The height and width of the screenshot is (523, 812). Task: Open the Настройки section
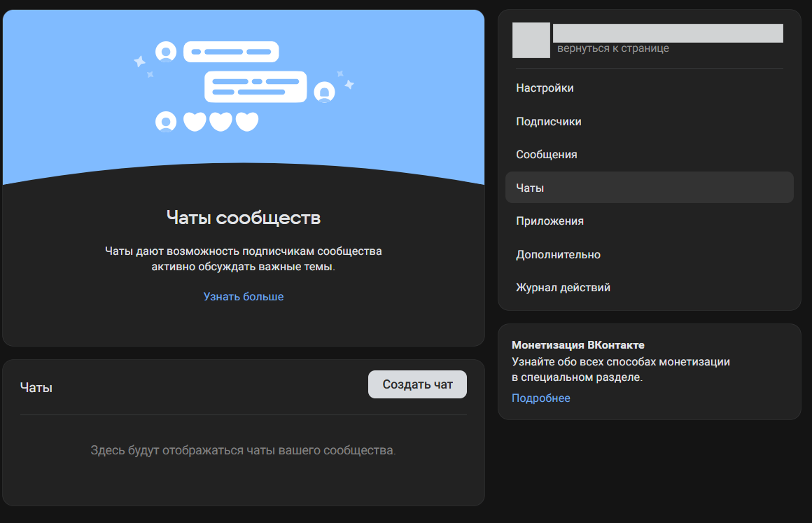tap(544, 88)
